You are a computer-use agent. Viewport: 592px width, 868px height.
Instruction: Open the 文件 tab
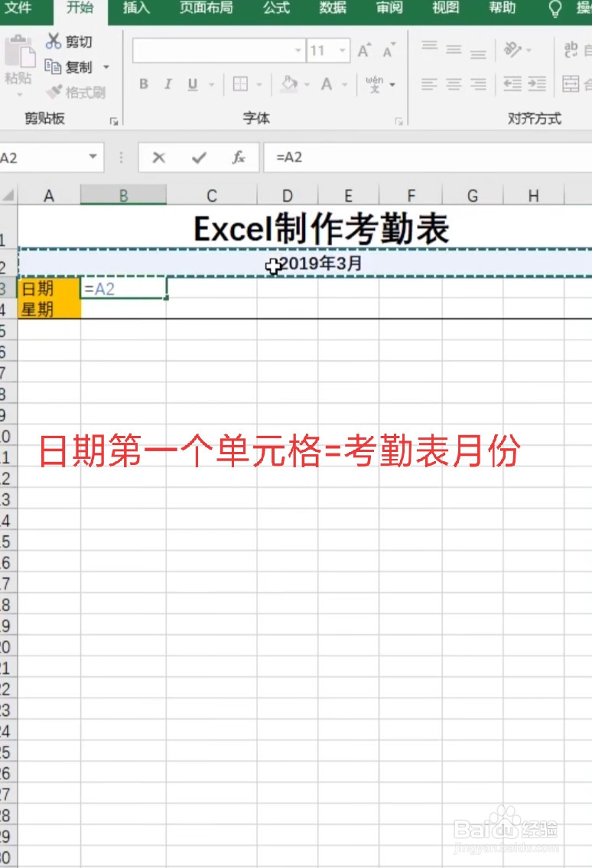pos(18,8)
